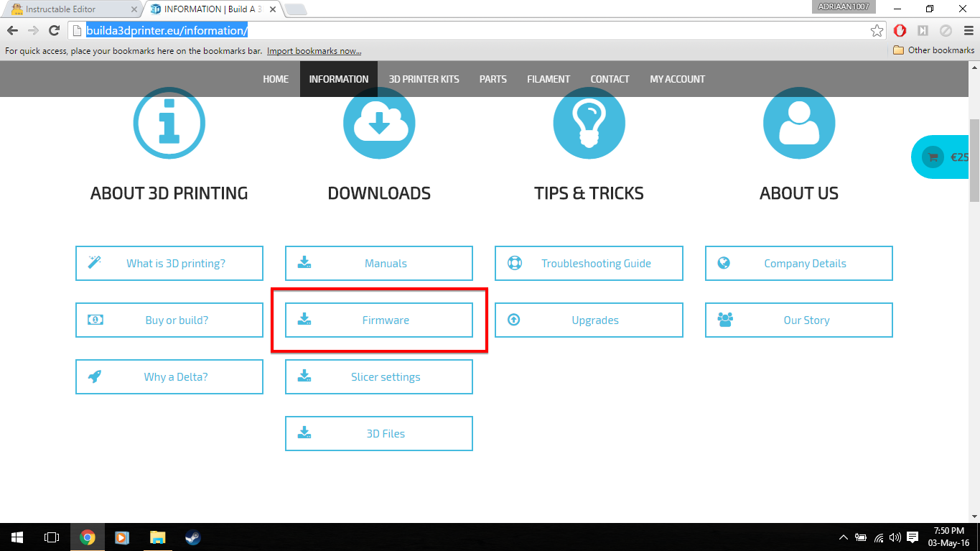Open the Wi-Fi network tray icon
The height and width of the screenshot is (551, 980).
(879, 537)
